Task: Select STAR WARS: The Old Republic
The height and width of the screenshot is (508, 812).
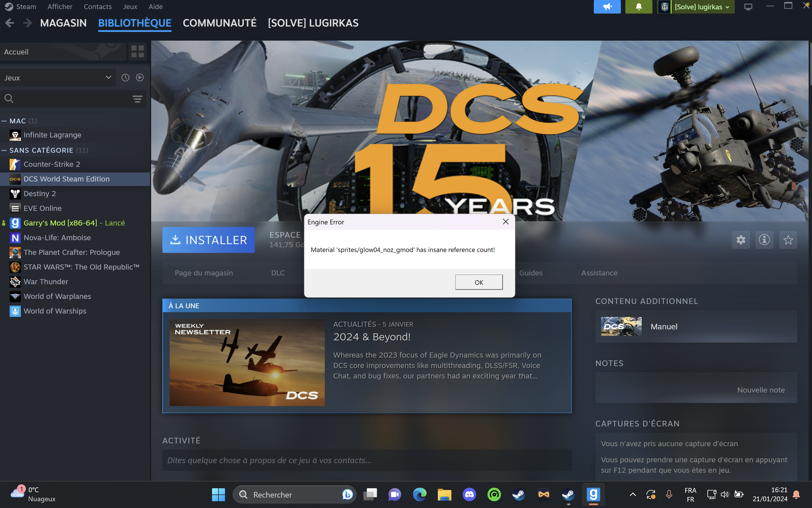Action: (75, 267)
